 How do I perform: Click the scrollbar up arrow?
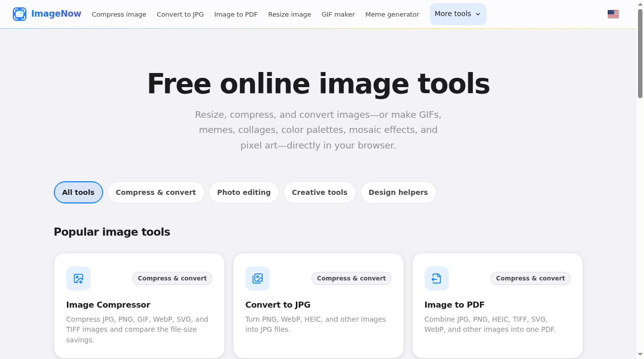pyautogui.click(x=640, y=4)
